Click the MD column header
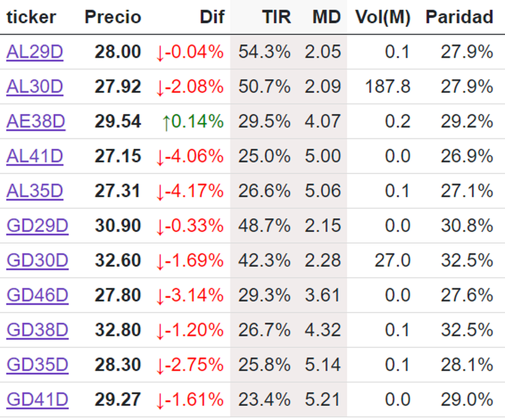Viewport: 505px width, 420px height. pyautogui.click(x=327, y=17)
